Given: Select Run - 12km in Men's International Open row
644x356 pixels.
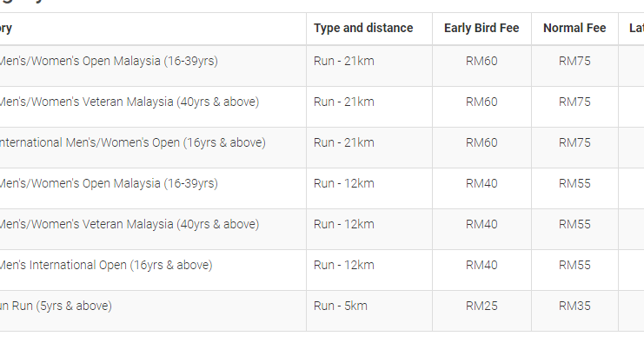Looking at the screenshot, I should (343, 265).
